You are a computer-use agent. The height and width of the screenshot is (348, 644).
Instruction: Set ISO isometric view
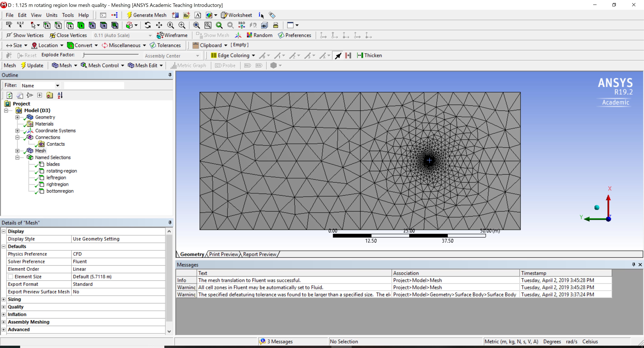[x=241, y=25]
